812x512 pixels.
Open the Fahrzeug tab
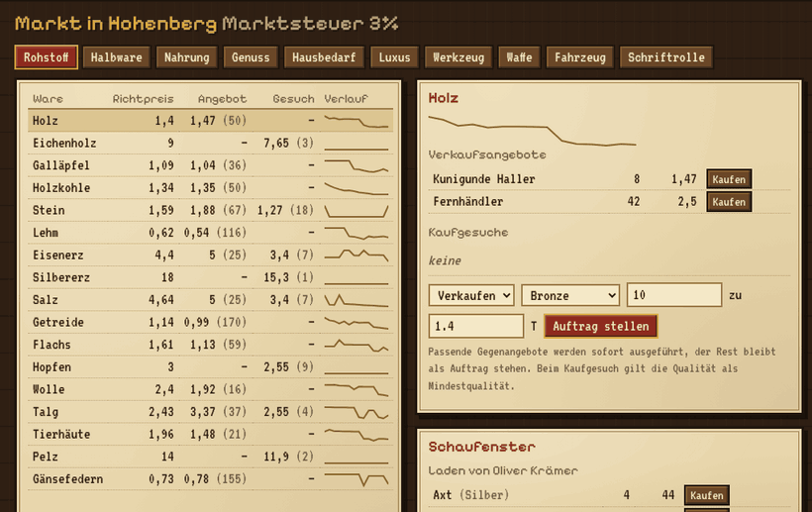pyautogui.click(x=580, y=57)
